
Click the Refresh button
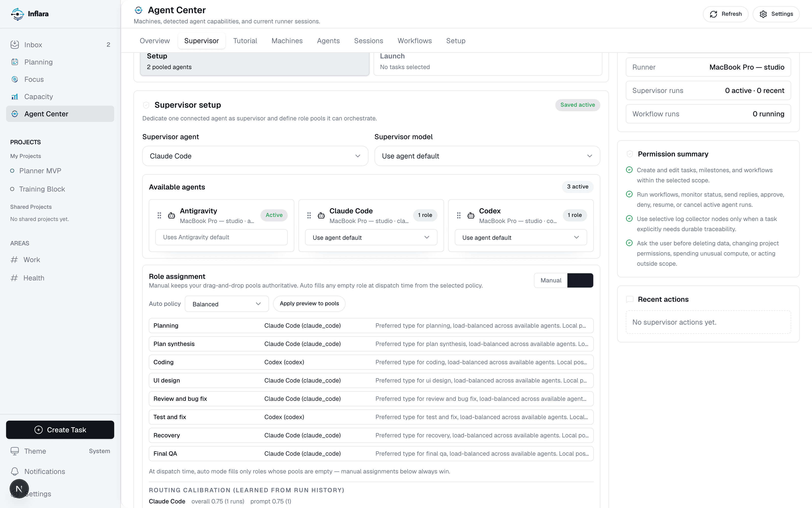[x=725, y=14]
